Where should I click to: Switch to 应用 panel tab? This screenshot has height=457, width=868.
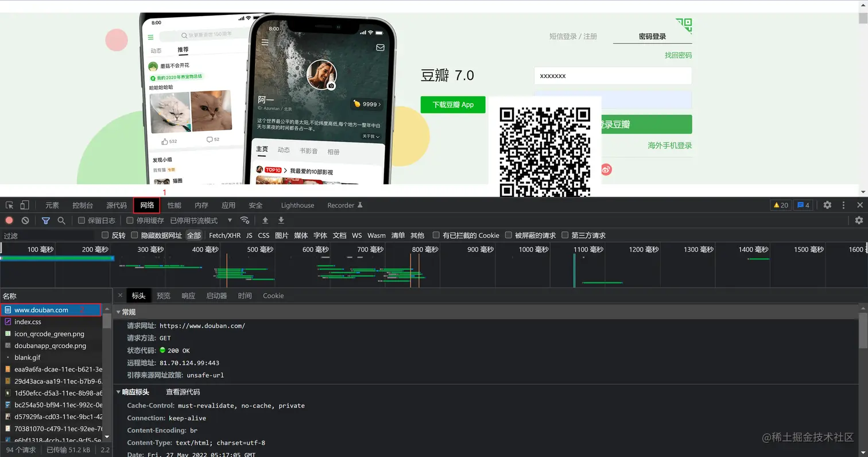pos(228,206)
